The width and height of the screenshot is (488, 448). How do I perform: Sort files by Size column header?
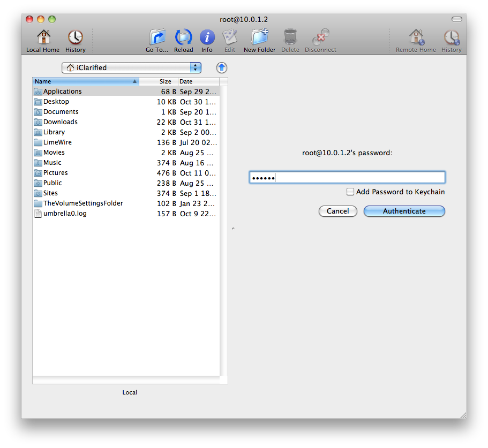(159, 81)
